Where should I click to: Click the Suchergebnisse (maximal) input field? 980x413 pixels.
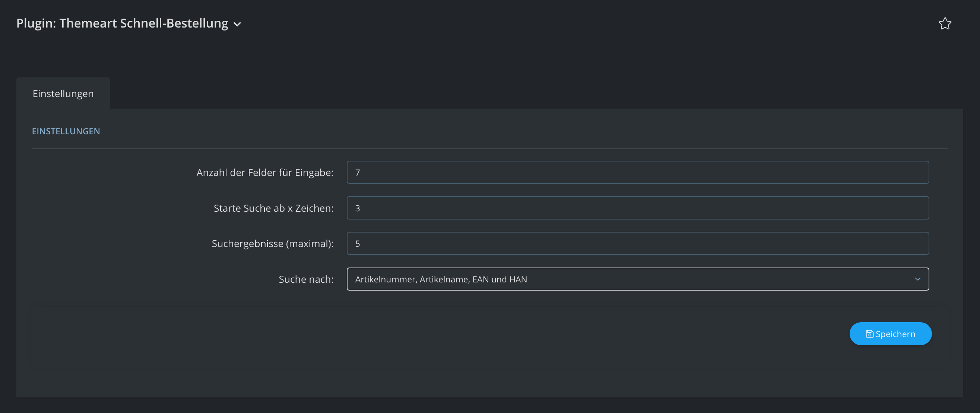point(638,243)
